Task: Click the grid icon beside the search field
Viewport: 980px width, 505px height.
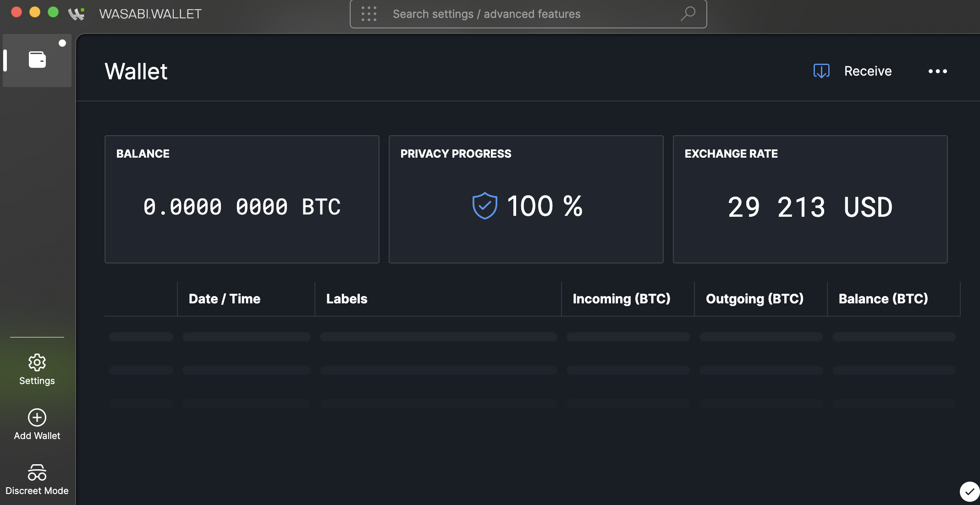Action: pos(369,14)
